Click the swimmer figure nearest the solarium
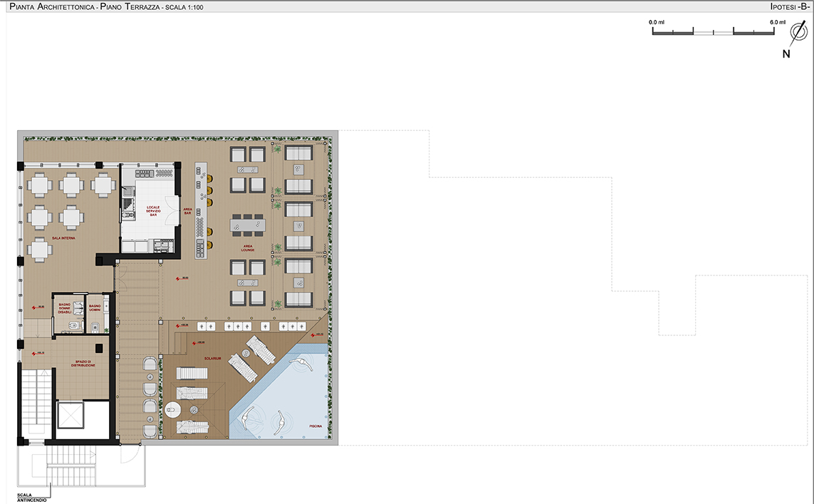This screenshot has height=504, width=814. click(301, 364)
